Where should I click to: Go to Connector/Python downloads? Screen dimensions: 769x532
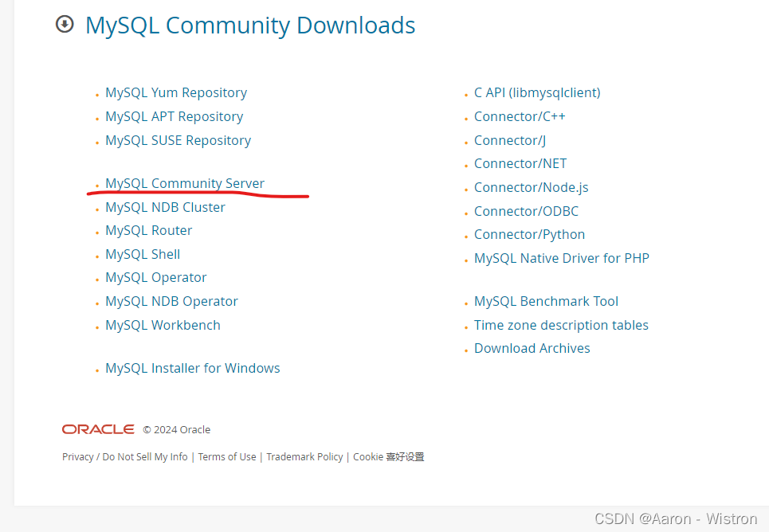click(x=529, y=235)
